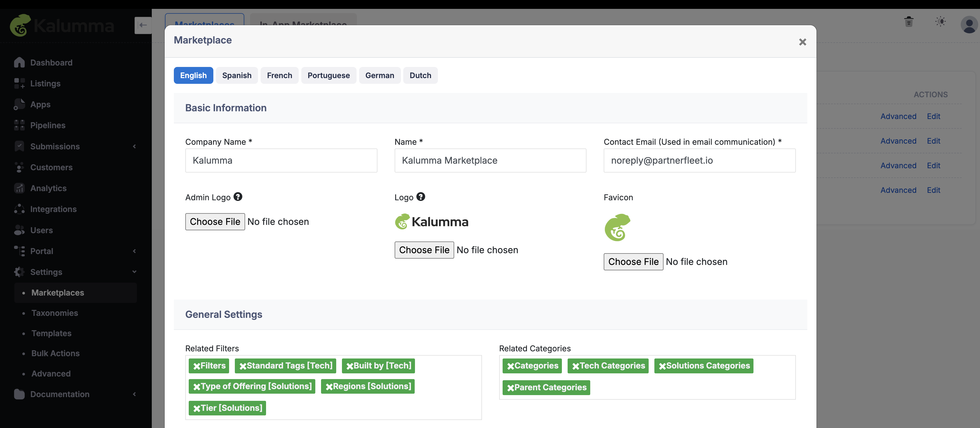The height and width of the screenshot is (428, 980).
Task: Remove the Solutions Categories tag
Action: click(x=662, y=366)
